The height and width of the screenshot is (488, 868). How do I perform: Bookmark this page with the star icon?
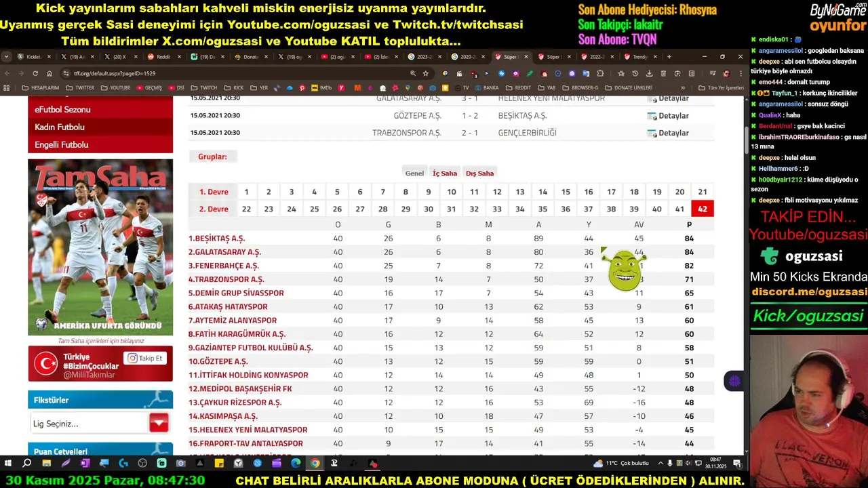(426, 73)
